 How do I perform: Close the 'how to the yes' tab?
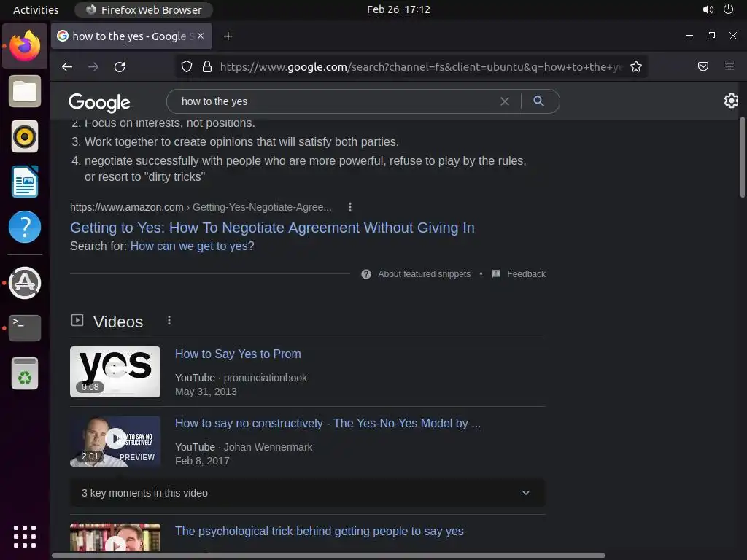pyautogui.click(x=201, y=36)
